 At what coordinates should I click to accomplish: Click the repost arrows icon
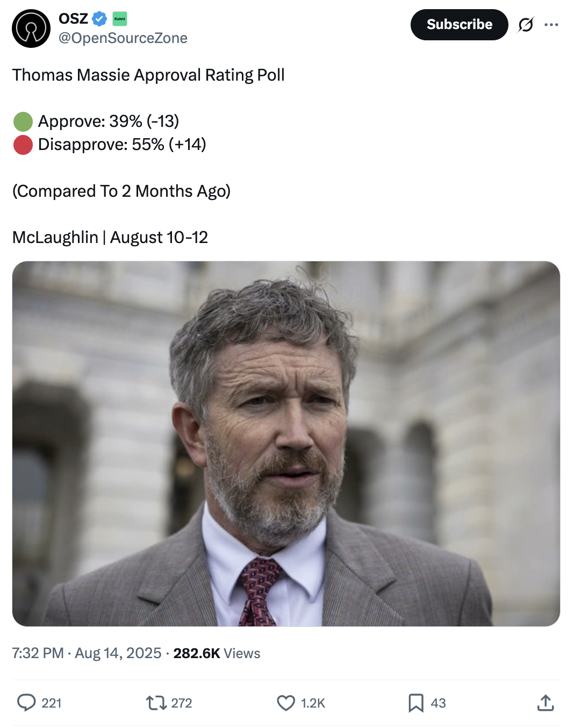[156, 703]
